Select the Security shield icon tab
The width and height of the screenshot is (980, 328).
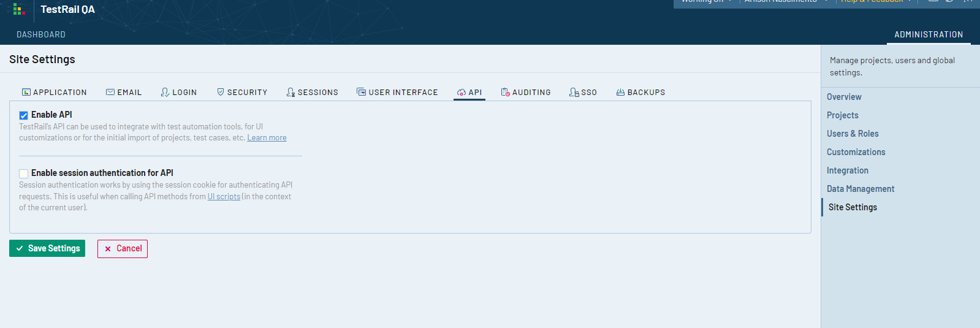tap(221, 92)
